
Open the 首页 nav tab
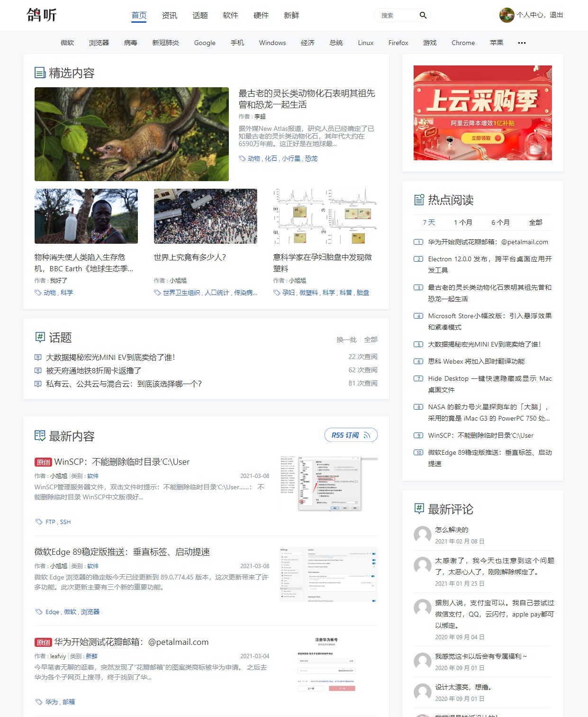(x=139, y=15)
